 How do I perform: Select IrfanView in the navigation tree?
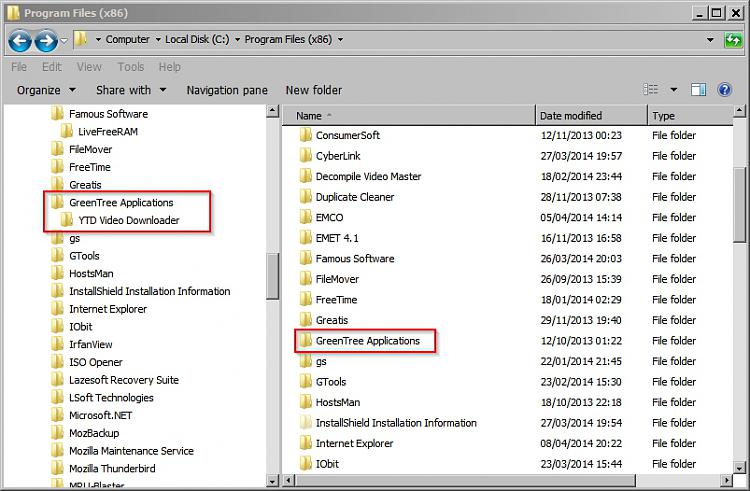90,344
